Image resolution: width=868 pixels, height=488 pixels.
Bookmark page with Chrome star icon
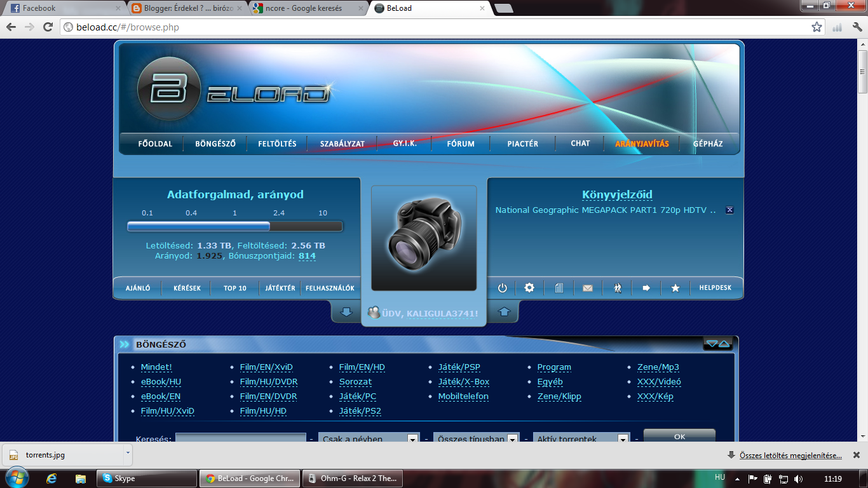tap(817, 27)
